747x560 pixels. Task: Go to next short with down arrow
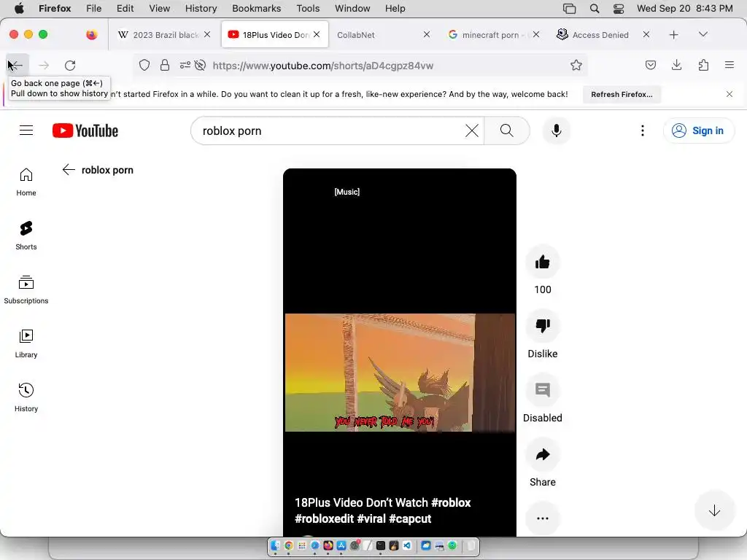click(x=714, y=511)
